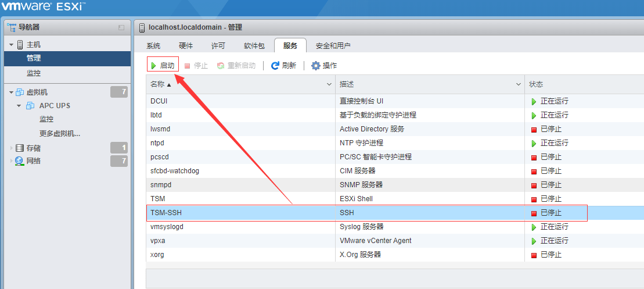Open the Name (名称) column dropdown arrow
The image size is (644, 289).
coord(329,84)
